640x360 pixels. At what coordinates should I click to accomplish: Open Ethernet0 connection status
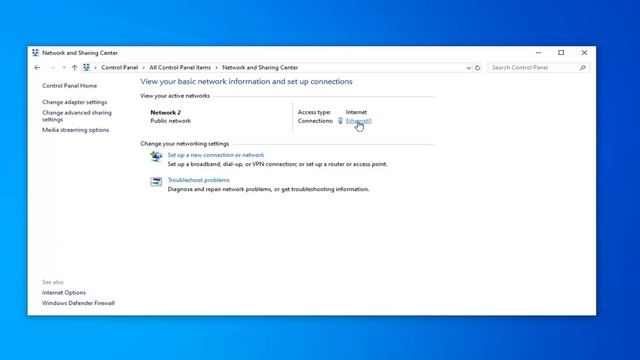click(x=358, y=121)
